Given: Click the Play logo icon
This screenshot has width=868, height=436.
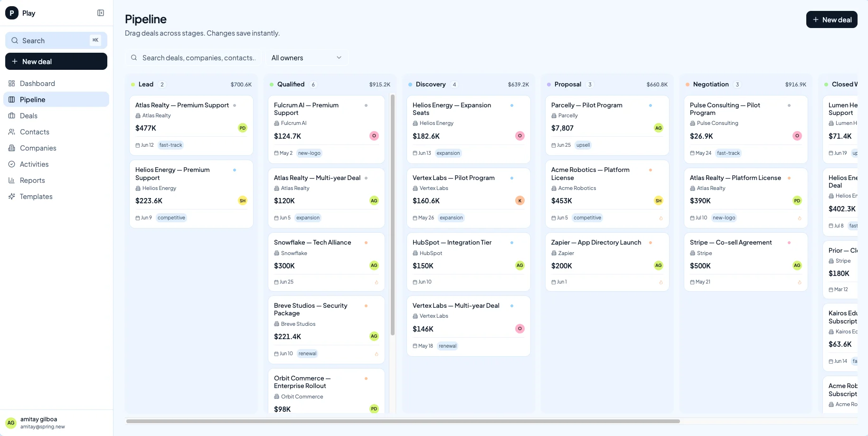Looking at the screenshot, I should (x=12, y=13).
